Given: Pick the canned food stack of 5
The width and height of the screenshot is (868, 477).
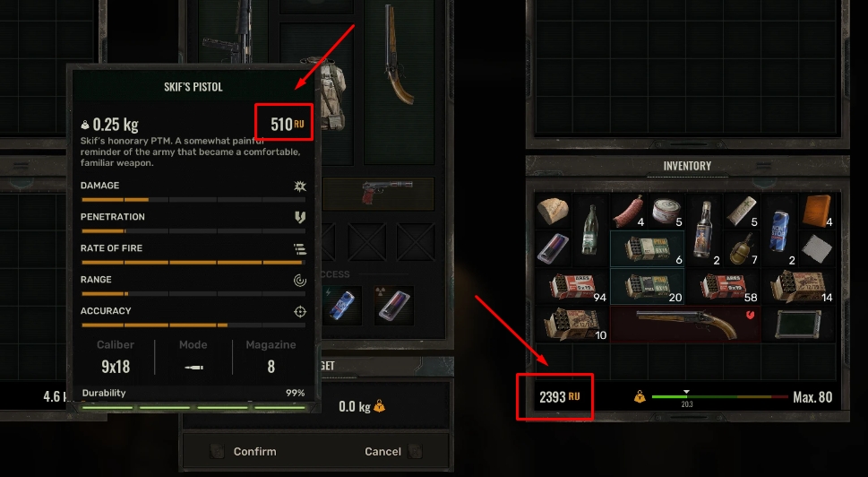Looking at the screenshot, I should (x=666, y=211).
